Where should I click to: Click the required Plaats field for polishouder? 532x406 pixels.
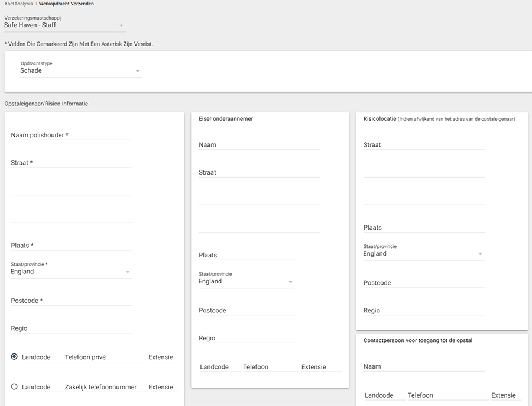(x=72, y=245)
